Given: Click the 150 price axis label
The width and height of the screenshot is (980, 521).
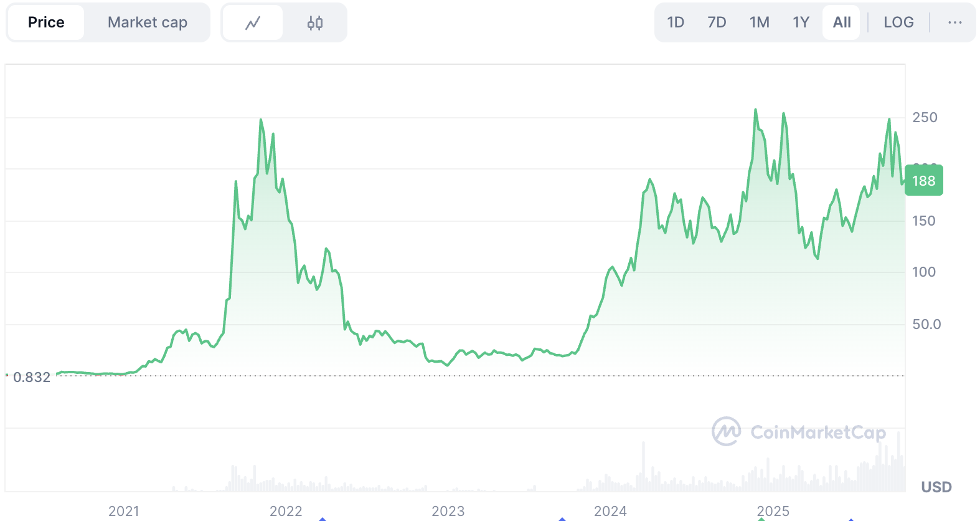Looking at the screenshot, I should [924, 221].
